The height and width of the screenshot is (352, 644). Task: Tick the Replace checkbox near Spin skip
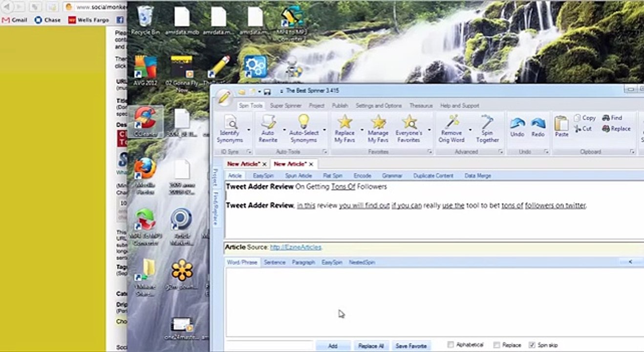(496, 345)
